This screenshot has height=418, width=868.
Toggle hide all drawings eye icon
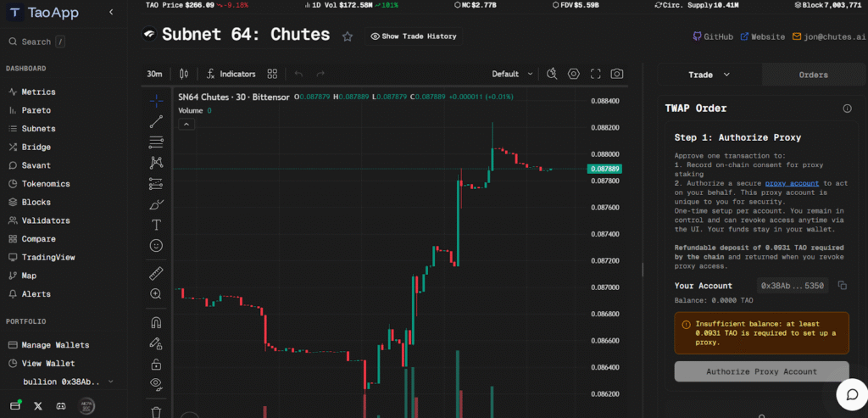pyautogui.click(x=156, y=384)
